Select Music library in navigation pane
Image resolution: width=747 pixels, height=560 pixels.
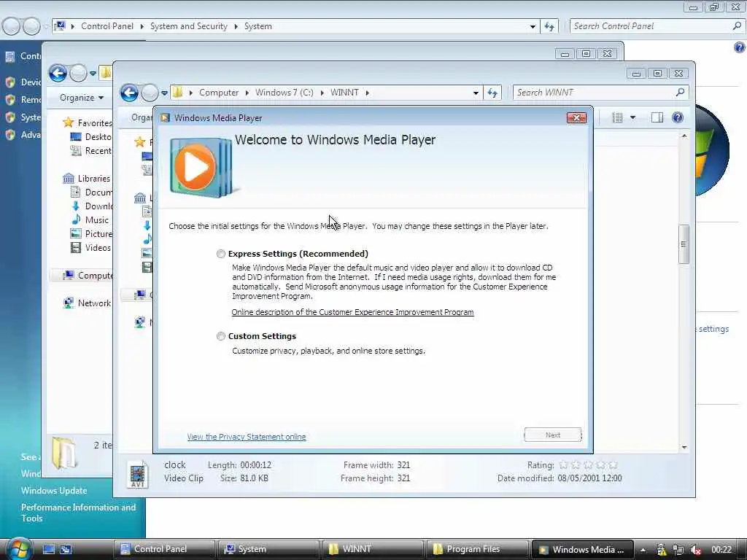pyautogui.click(x=97, y=220)
